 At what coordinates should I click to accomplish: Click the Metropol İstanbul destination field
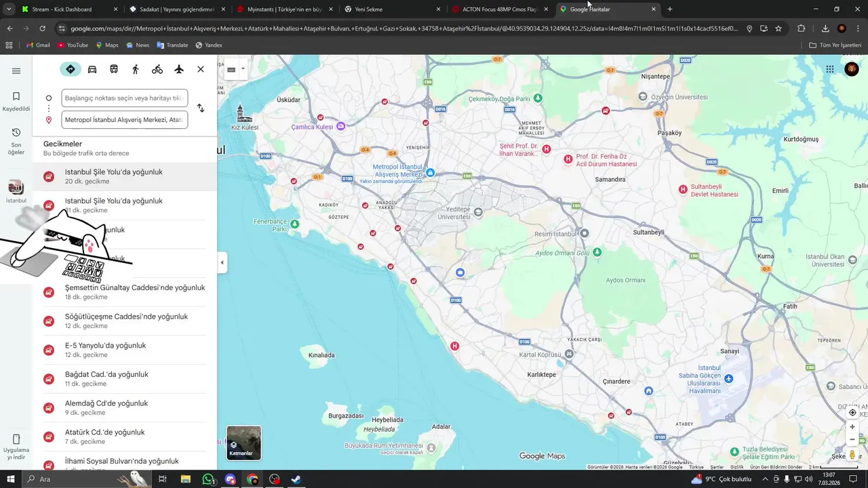[x=125, y=120]
